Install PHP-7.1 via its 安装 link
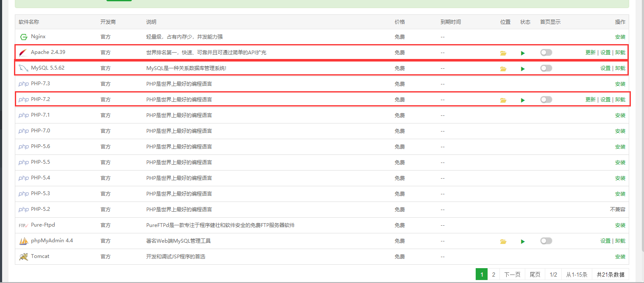Viewport: 644px width, 283px height. 620,115
